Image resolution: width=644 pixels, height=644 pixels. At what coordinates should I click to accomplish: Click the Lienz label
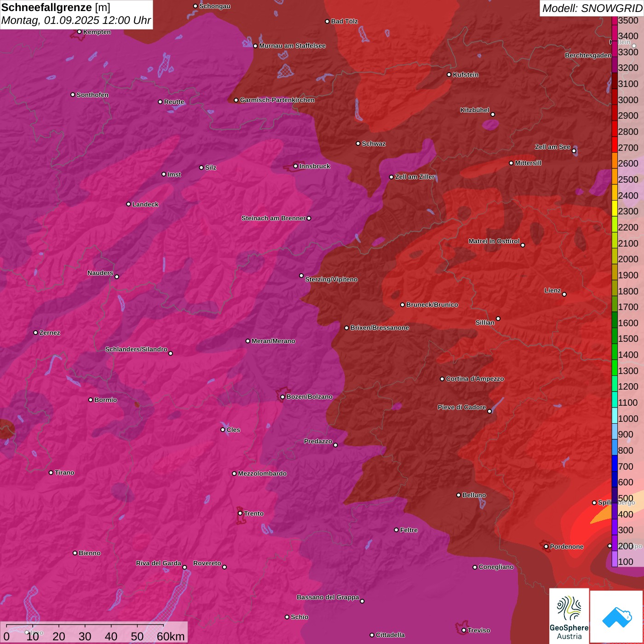pos(552,290)
